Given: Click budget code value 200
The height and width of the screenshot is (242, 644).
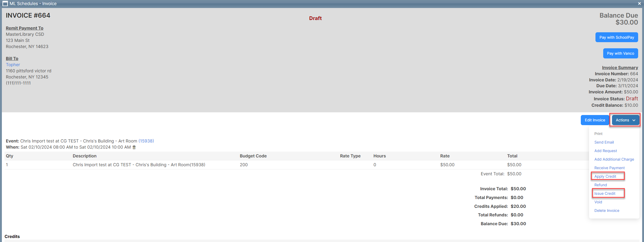Looking at the screenshot, I should pyautogui.click(x=244, y=165).
